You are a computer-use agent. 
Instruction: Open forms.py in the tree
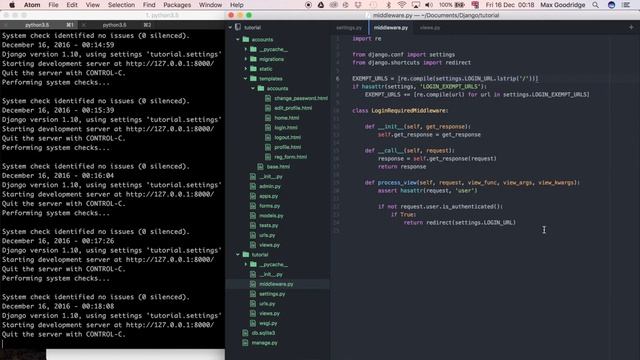pos(269,206)
